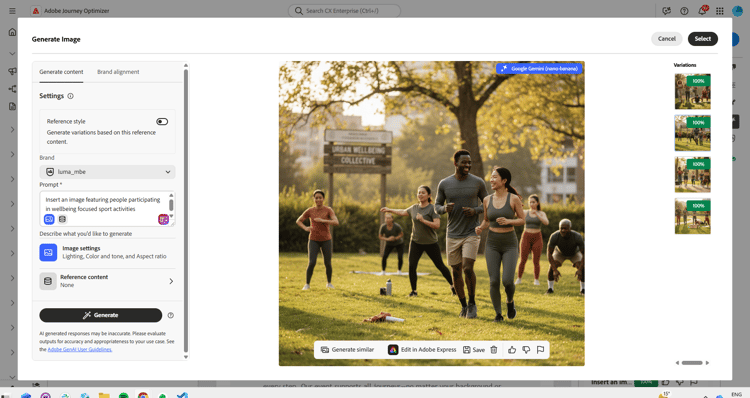
Task: Save the generated image
Action: [x=474, y=350]
